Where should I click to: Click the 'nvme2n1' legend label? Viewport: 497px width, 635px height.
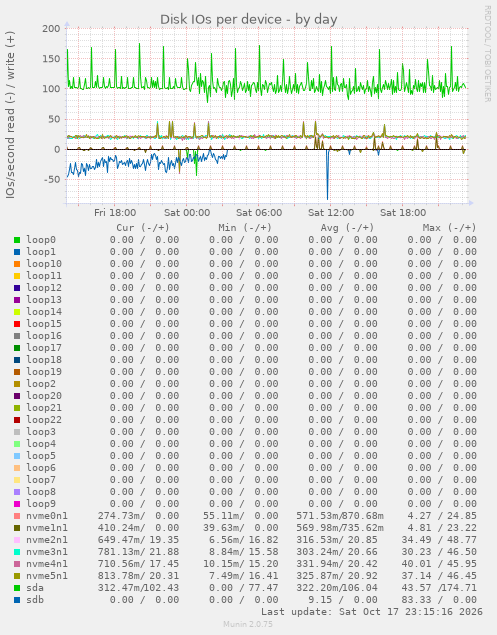click(x=47, y=540)
